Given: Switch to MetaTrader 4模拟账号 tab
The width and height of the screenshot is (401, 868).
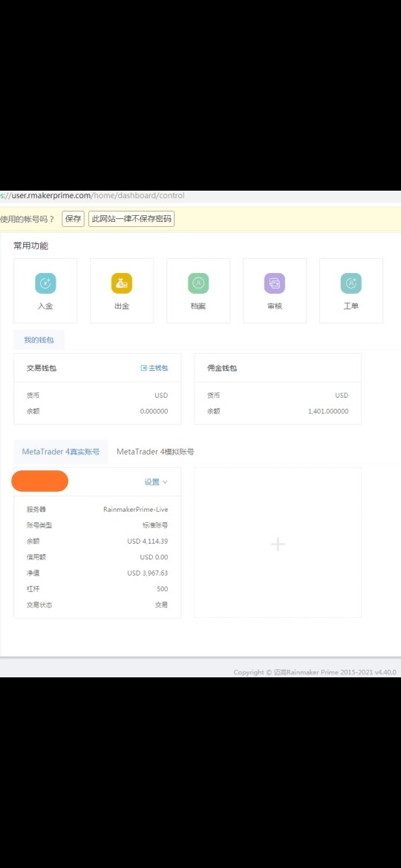Looking at the screenshot, I should (155, 452).
